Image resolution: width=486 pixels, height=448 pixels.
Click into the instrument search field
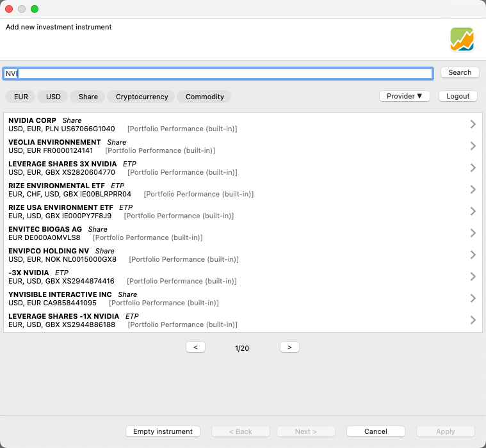coord(218,74)
